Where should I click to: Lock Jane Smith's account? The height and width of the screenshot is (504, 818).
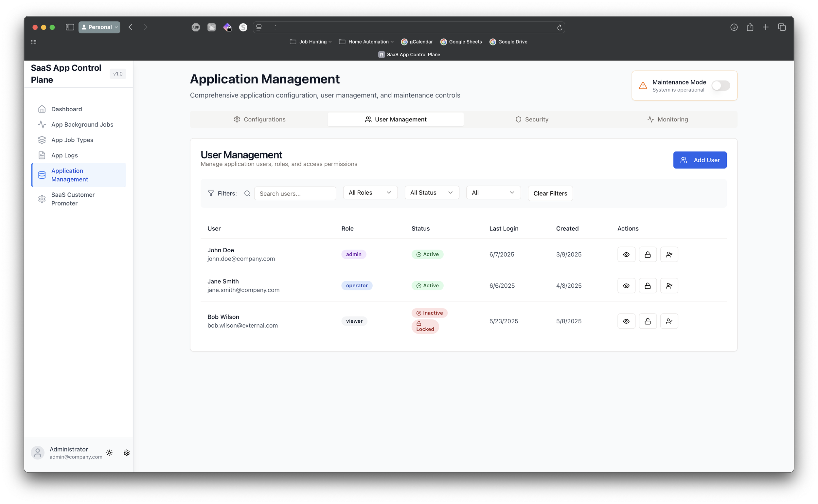coord(648,286)
